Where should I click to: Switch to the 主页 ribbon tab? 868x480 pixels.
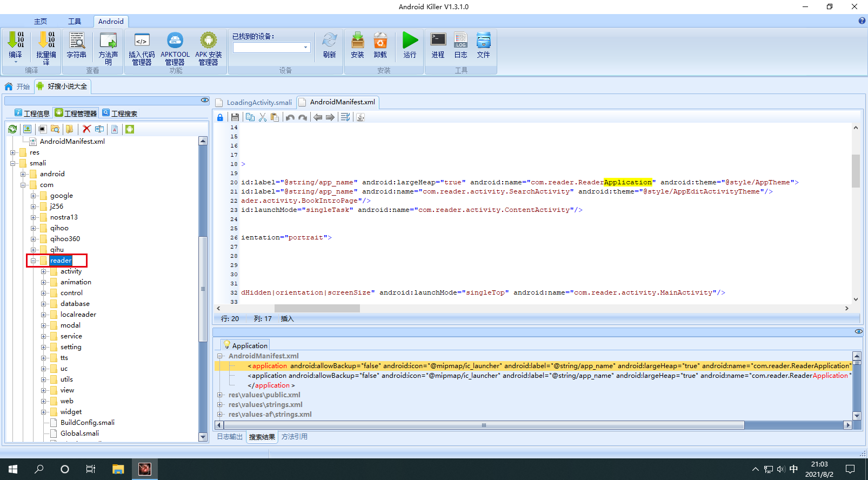[x=41, y=21]
